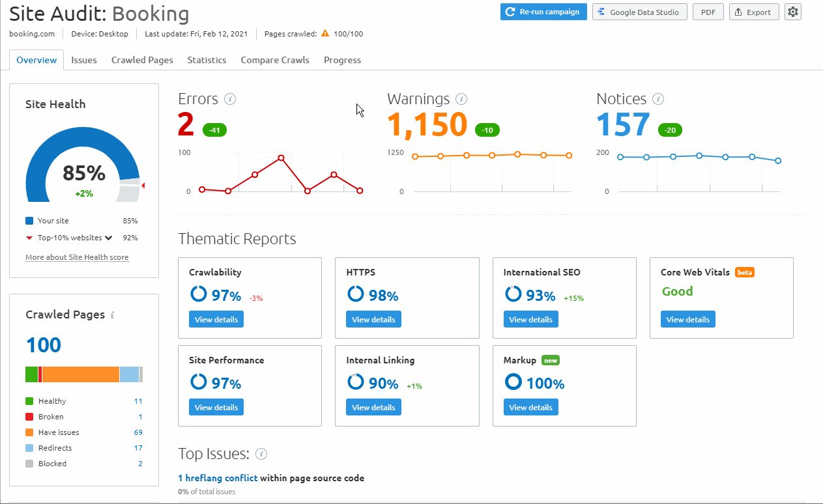Click the Export button
The height and width of the screenshot is (504, 823).
pyautogui.click(x=753, y=12)
